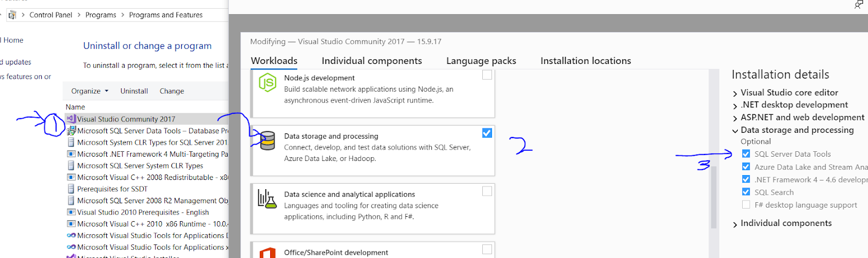Uncheck Azure Data Lake and Stream Analytics option
This screenshot has height=258, width=868.
[746, 166]
